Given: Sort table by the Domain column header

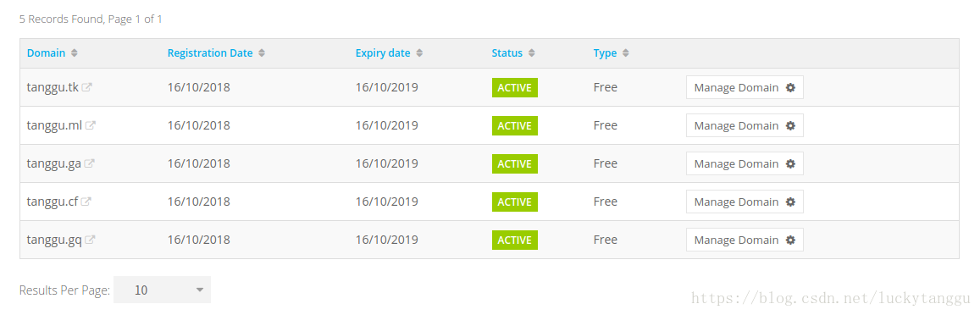Looking at the screenshot, I should pos(47,53).
